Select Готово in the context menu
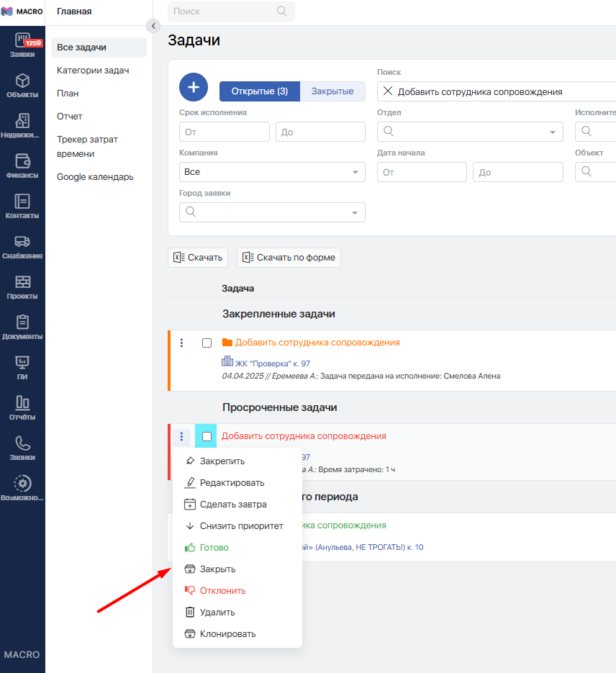Image resolution: width=616 pixels, height=673 pixels. tap(214, 548)
